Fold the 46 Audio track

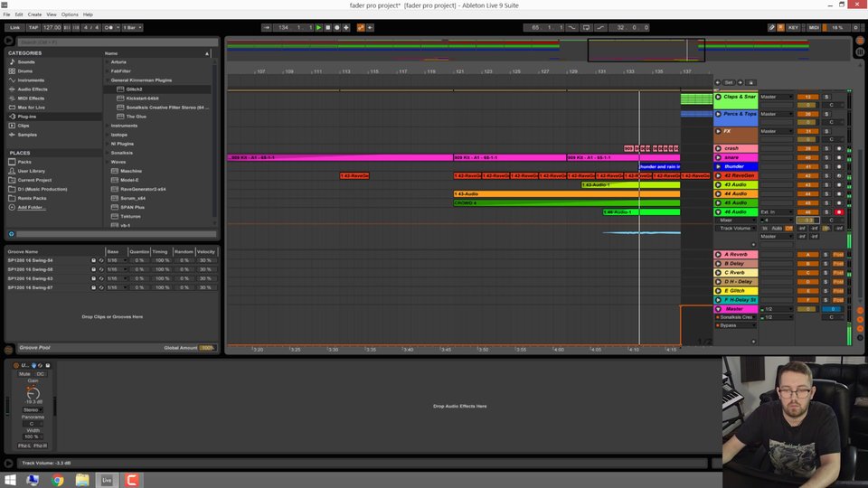[x=718, y=211]
